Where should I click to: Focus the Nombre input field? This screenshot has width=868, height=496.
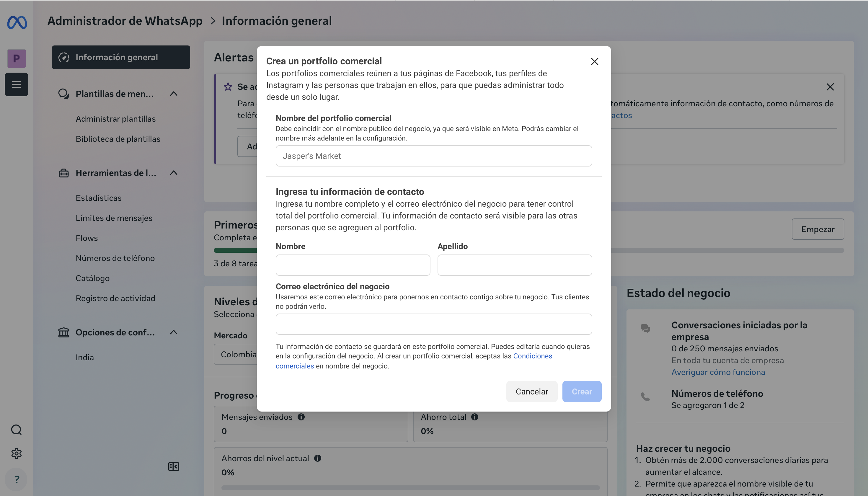pos(353,265)
